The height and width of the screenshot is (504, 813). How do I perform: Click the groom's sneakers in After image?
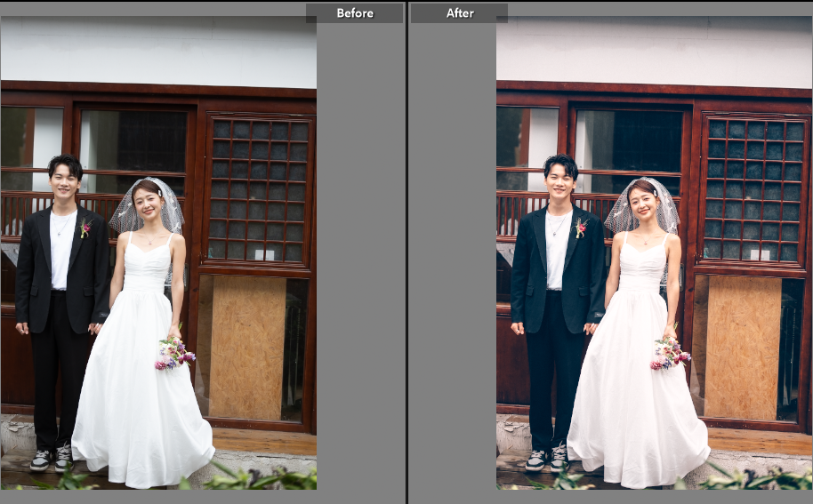[546, 460]
